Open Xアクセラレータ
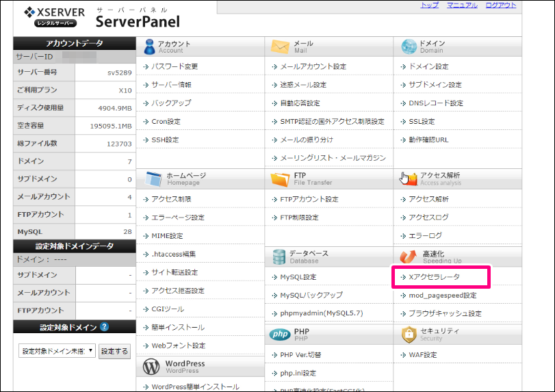This screenshot has width=555, height=392. [x=435, y=277]
